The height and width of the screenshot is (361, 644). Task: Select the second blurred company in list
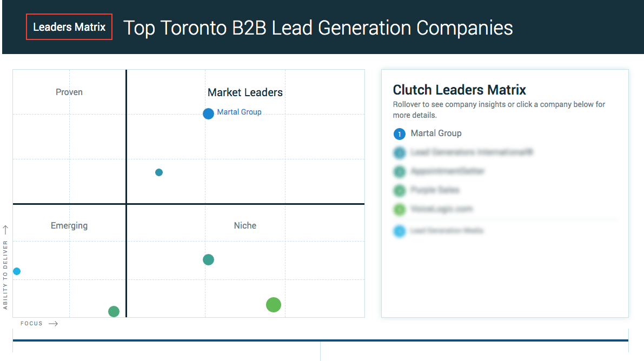tap(463, 152)
